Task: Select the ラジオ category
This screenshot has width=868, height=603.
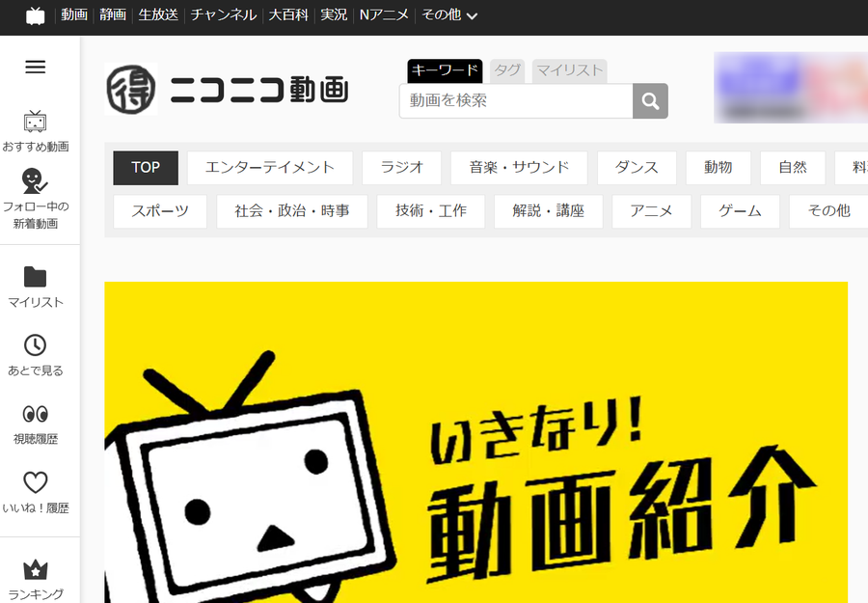Action: [x=402, y=168]
